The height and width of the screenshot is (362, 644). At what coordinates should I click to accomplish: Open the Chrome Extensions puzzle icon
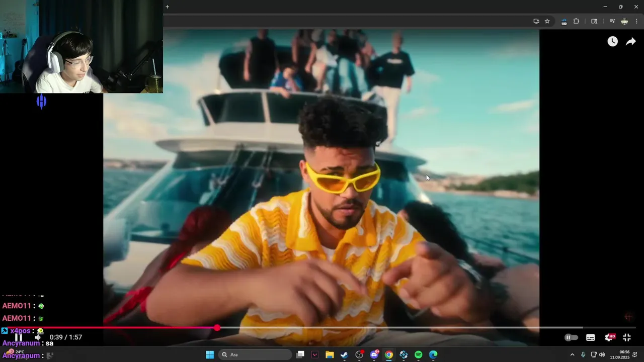pyautogui.click(x=577, y=21)
